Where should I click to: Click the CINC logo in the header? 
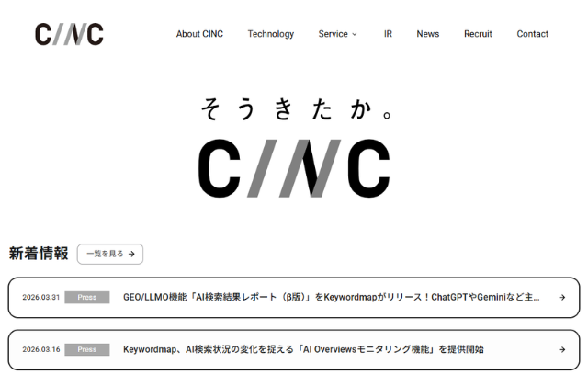69,34
